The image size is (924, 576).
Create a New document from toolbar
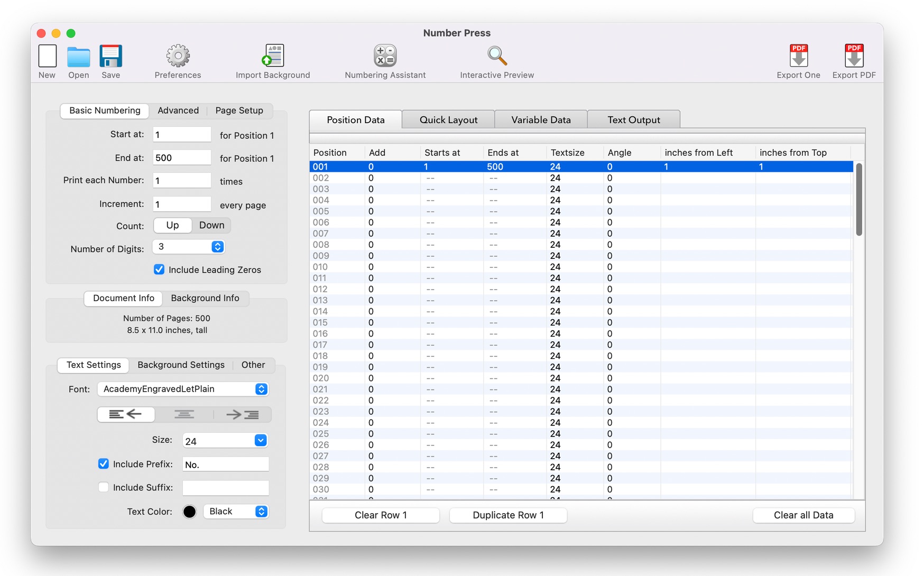[47, 61]
